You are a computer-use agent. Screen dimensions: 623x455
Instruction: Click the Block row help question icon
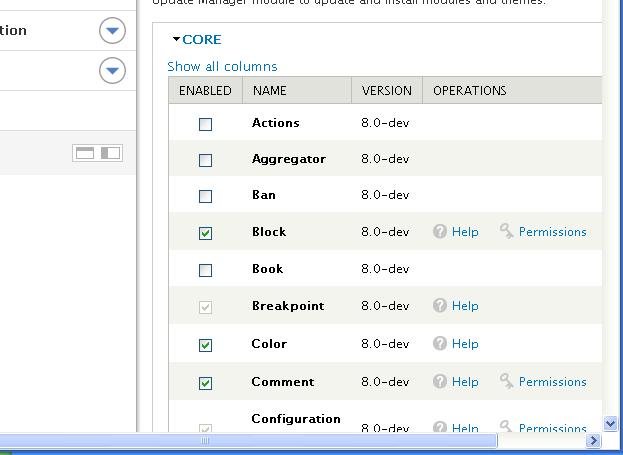pos(440,231)
